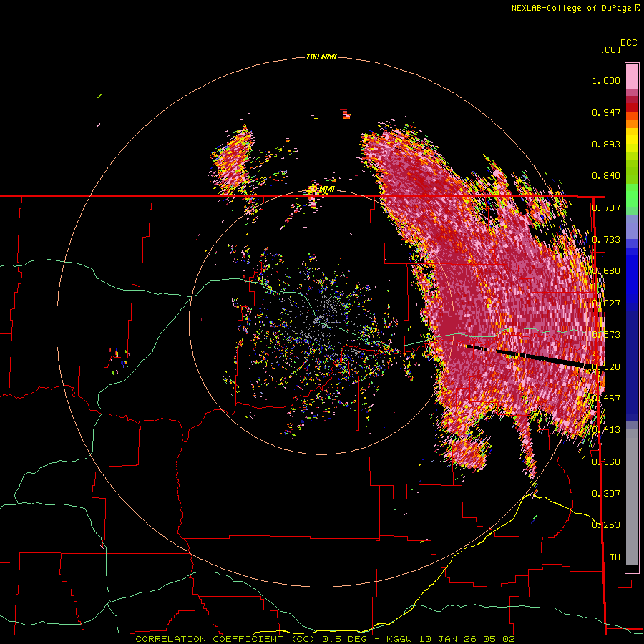Click the CORRELATION COEFFICIENT (CC) caption text

coord(225,639)
